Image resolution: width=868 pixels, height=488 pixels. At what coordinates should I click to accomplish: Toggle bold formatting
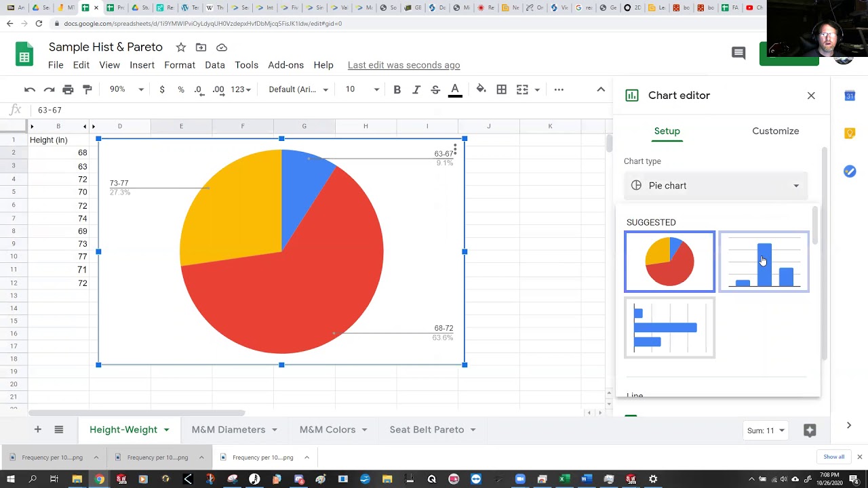(397, 89)
